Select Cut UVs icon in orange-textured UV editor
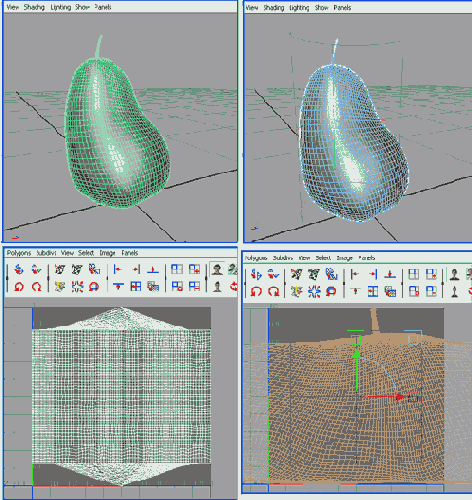472x500 pixels. tap(296, 275)
